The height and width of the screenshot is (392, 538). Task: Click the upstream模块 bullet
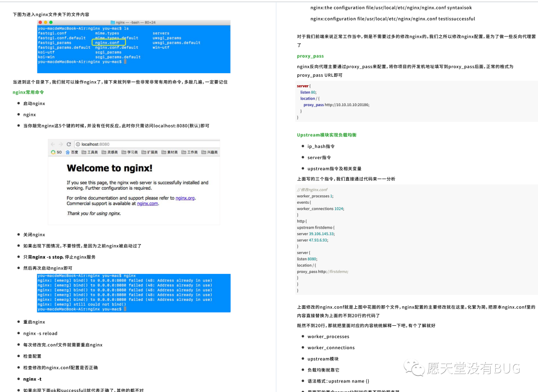click(x=323, y=359)
